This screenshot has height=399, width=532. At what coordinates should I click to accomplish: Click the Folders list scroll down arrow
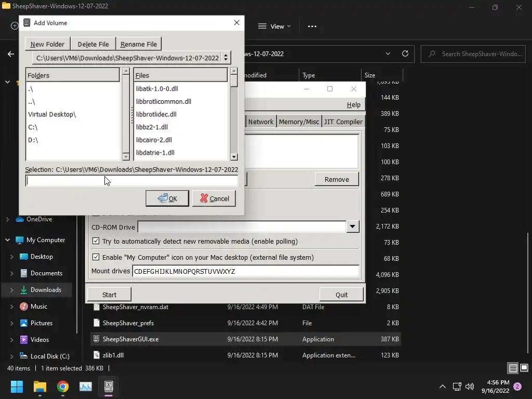(126, 157)
